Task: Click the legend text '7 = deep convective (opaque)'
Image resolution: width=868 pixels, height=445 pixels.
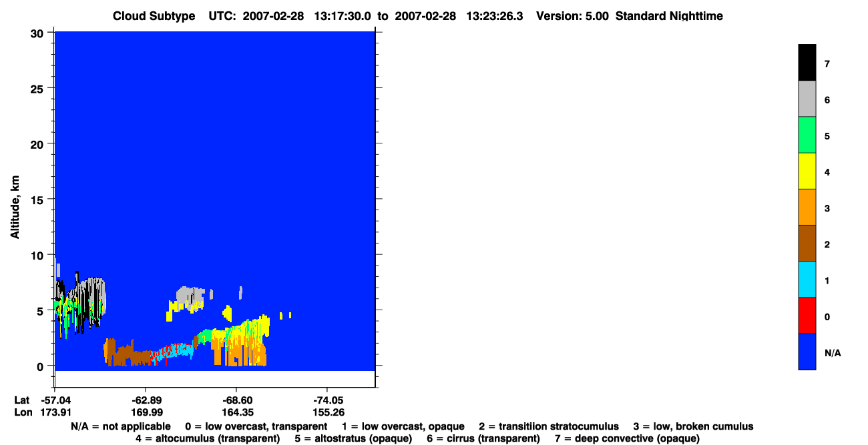Action: coord(627,438)
